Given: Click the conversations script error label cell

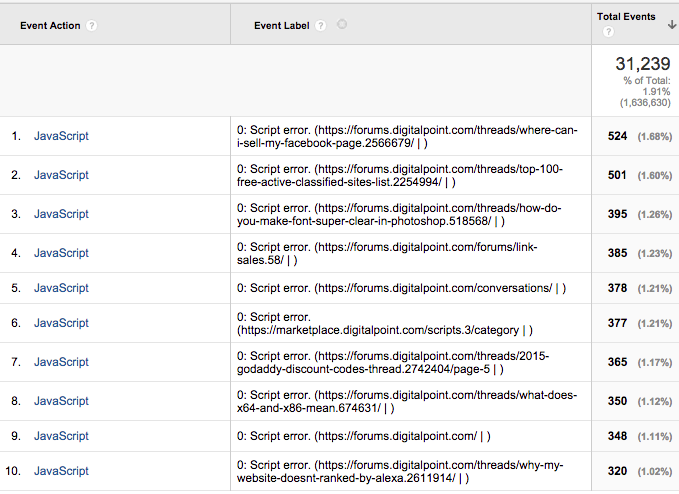Looking at the screenshot, I should (401, 288).
